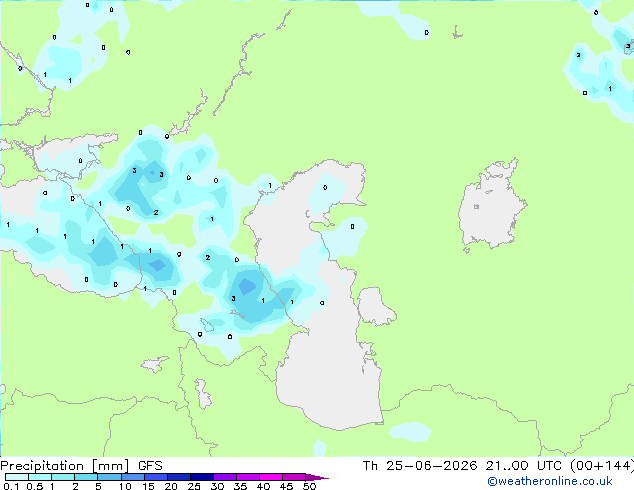Click the legend value label "50"
The width and height of the screenshot is (634, 490).
tap(309, 486)
